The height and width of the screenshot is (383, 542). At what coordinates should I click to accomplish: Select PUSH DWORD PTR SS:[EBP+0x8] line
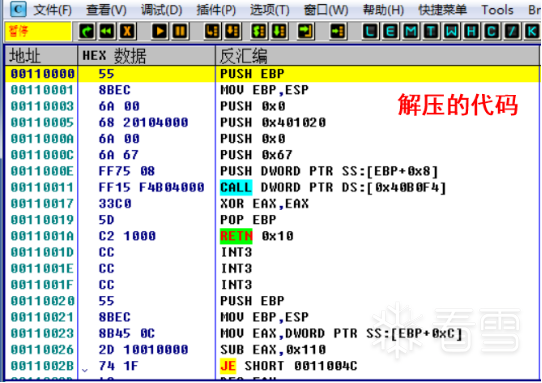click(329, 171)
